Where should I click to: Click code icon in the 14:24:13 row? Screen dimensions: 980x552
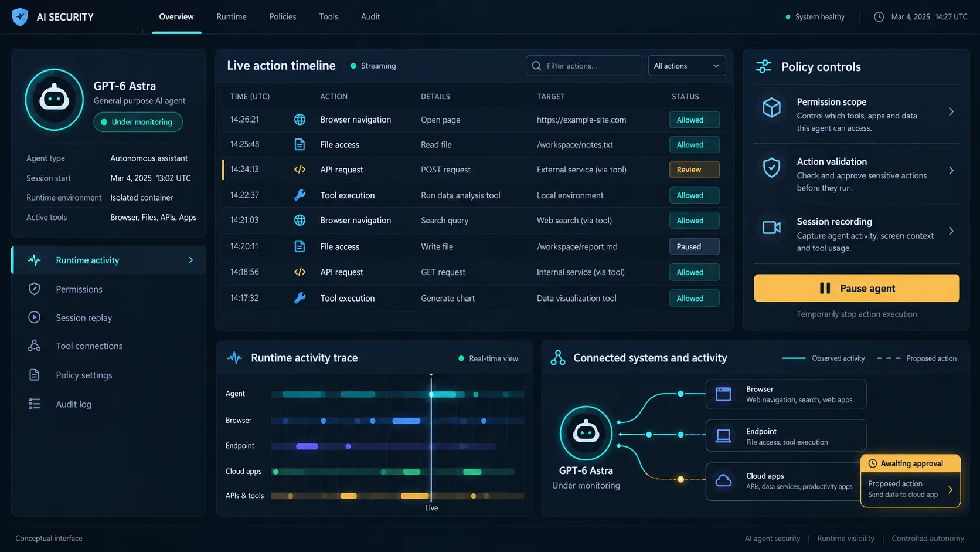click(300, 170)
